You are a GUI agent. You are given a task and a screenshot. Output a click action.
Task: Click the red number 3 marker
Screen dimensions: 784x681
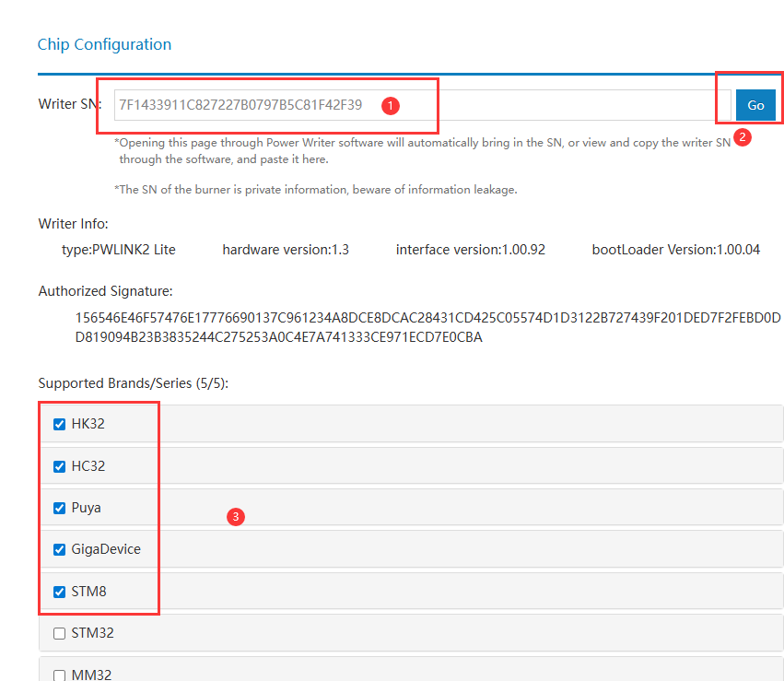[236, 517]
